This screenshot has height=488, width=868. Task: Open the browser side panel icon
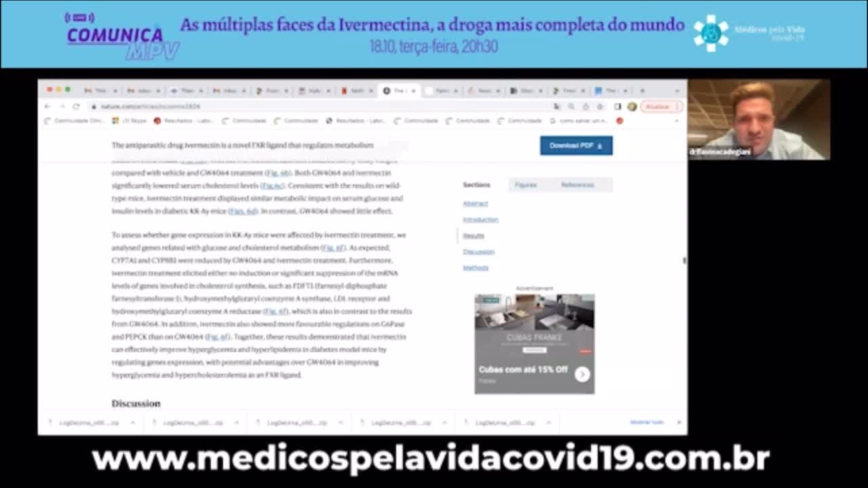[x=617, y=106]
